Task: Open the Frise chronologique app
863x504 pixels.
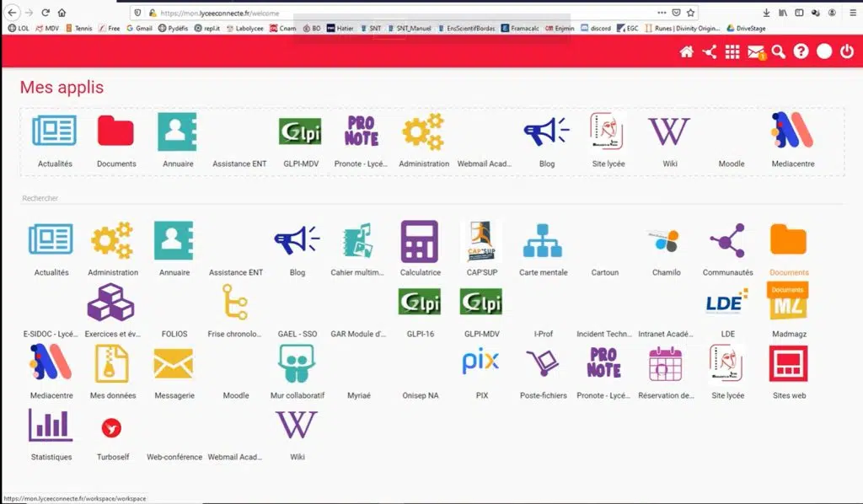Action: [235, 302]
